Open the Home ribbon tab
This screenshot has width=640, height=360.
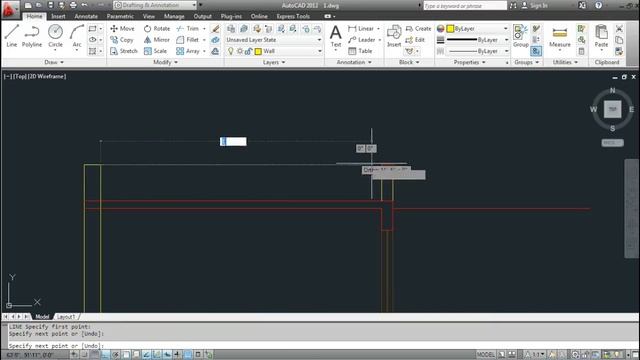(34, 16)
